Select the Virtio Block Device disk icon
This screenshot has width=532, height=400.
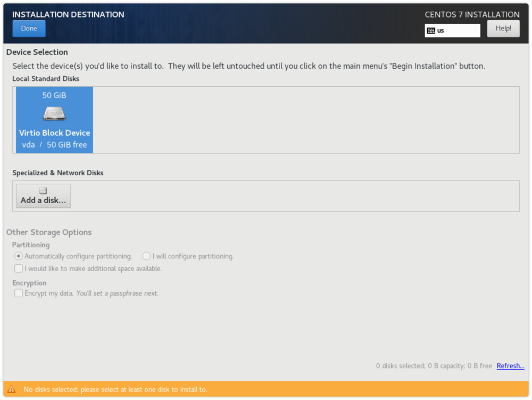pyautogui.click(x=54, y=113)
